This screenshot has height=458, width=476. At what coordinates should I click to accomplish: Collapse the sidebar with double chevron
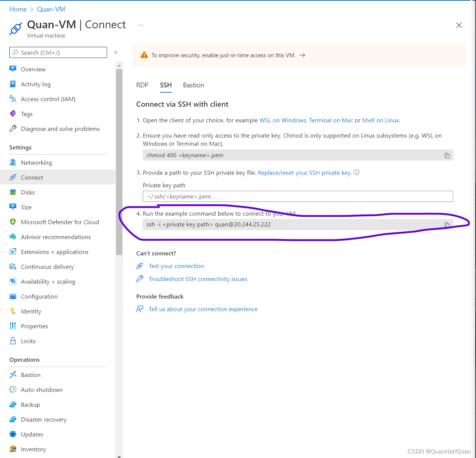[116, 52]
